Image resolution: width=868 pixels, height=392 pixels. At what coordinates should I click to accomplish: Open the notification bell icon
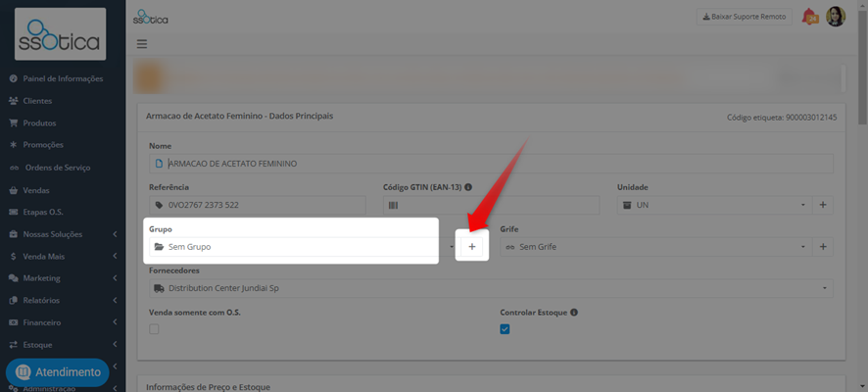point(809,17)
